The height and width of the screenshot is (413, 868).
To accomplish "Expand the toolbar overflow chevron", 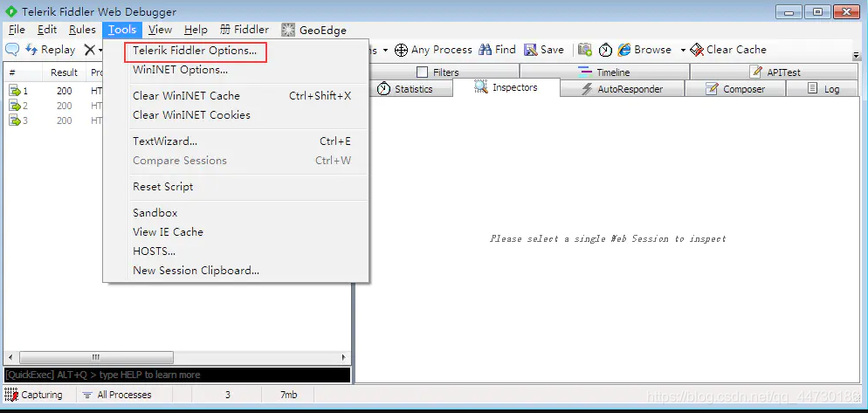I will pos(857,55).
